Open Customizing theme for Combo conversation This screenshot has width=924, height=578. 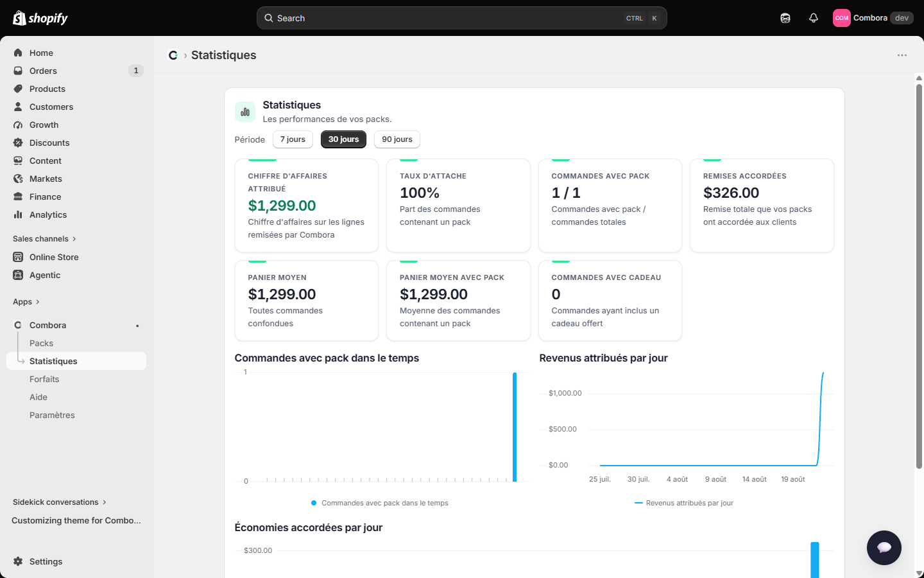pos(76,520)
